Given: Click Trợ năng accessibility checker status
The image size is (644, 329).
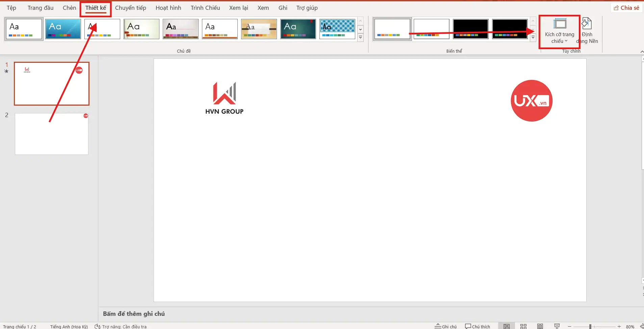Looking at the screenshot, I should (x=121, y=326).
